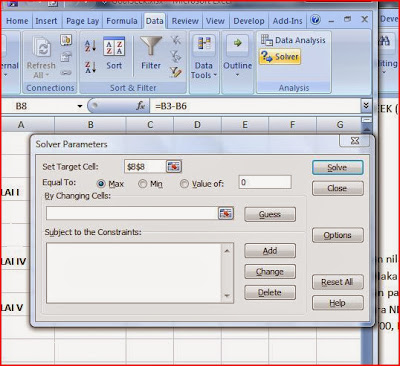Expand the Data Tools dropdown

click(x=204, y=57)
